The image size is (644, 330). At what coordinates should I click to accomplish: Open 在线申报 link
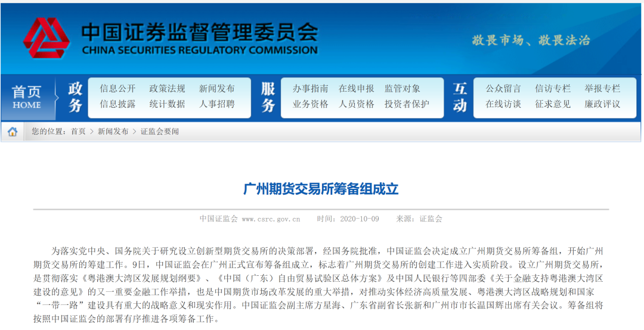tap(357, 89)
